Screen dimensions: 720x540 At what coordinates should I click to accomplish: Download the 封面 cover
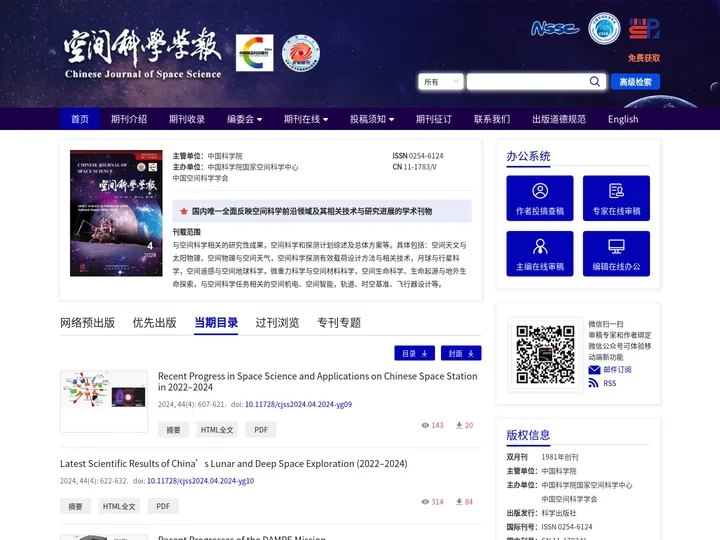tap(461, 353)
